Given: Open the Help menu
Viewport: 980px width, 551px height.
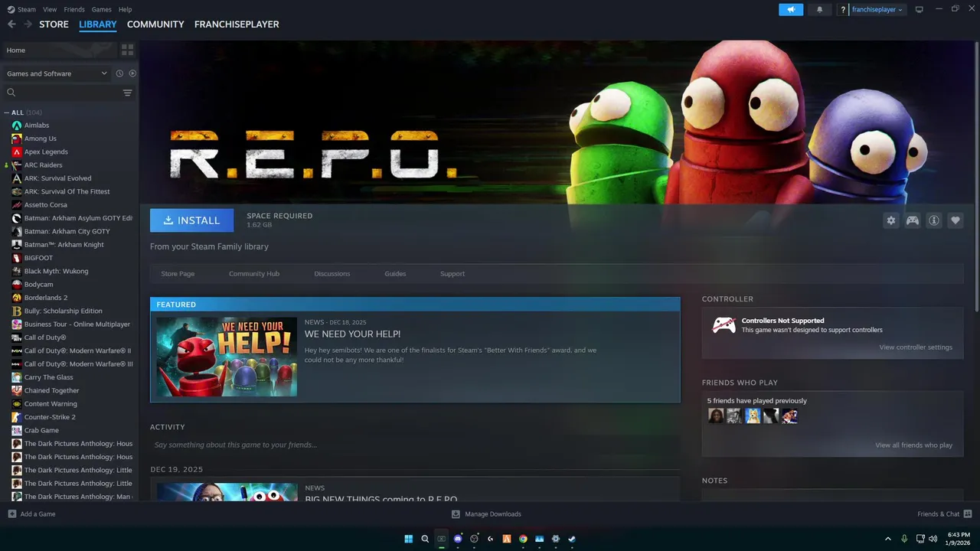Looking at the screenshot, I should click(x=125, y=9).
